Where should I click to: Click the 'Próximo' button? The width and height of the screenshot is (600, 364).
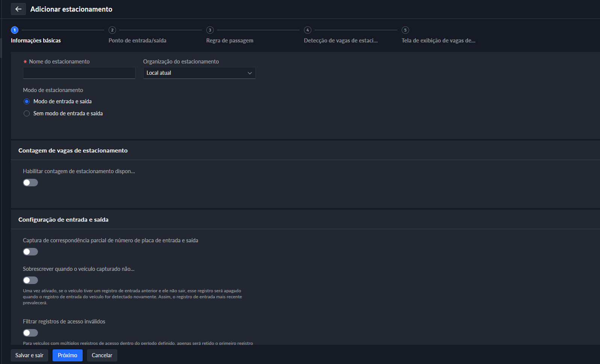[x=68, y=355]
